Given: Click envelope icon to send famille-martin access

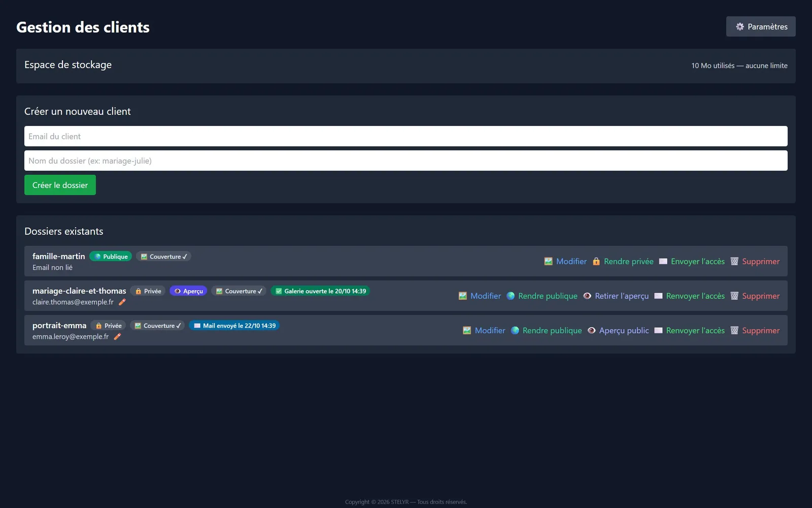Looking at the screenshot, I should [x=663, y=261].
